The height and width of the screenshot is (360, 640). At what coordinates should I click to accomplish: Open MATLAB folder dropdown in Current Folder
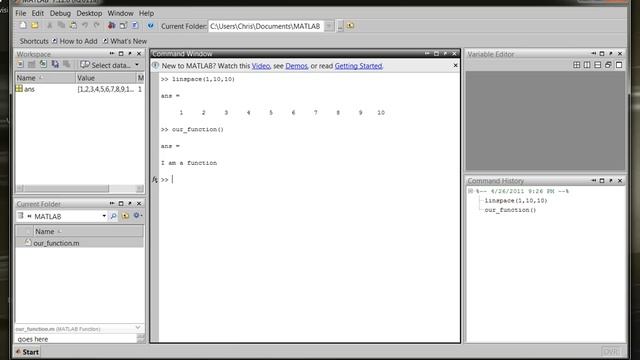(x=104, y=216)
